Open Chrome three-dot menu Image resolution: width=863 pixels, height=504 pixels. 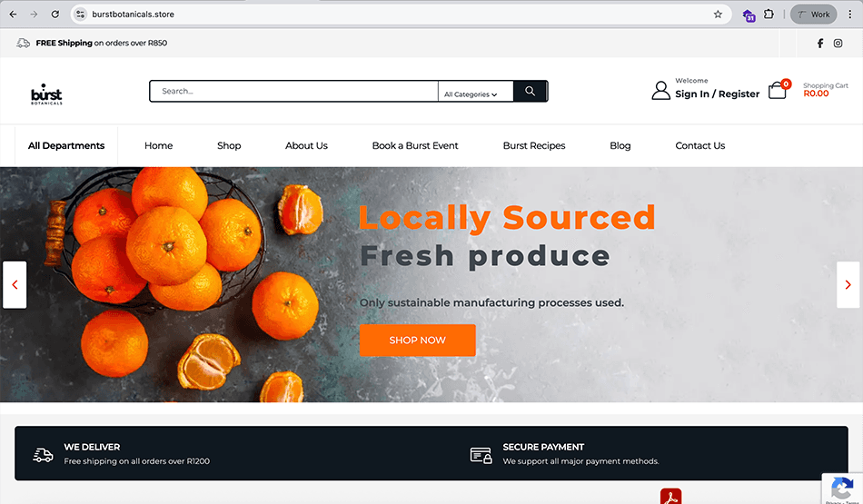click(x=849, y=15)
